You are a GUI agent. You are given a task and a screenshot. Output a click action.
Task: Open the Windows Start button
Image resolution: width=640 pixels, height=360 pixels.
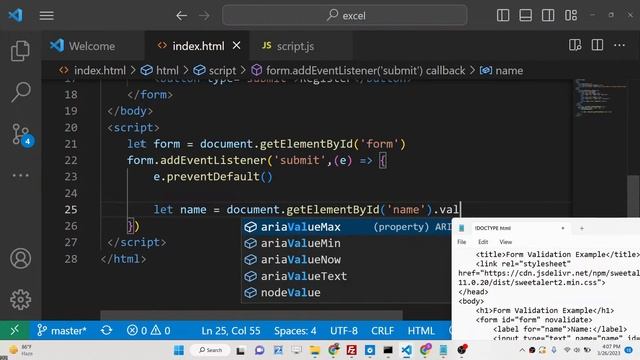point(179,350)
